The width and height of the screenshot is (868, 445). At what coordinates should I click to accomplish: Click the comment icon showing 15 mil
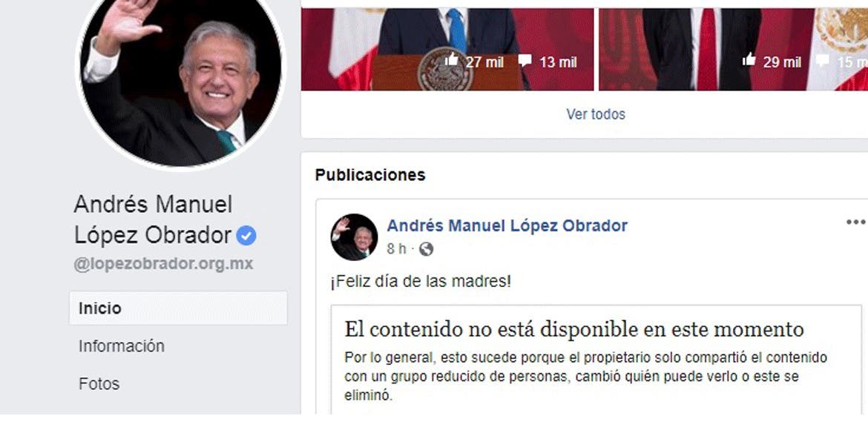click(823, 61)
